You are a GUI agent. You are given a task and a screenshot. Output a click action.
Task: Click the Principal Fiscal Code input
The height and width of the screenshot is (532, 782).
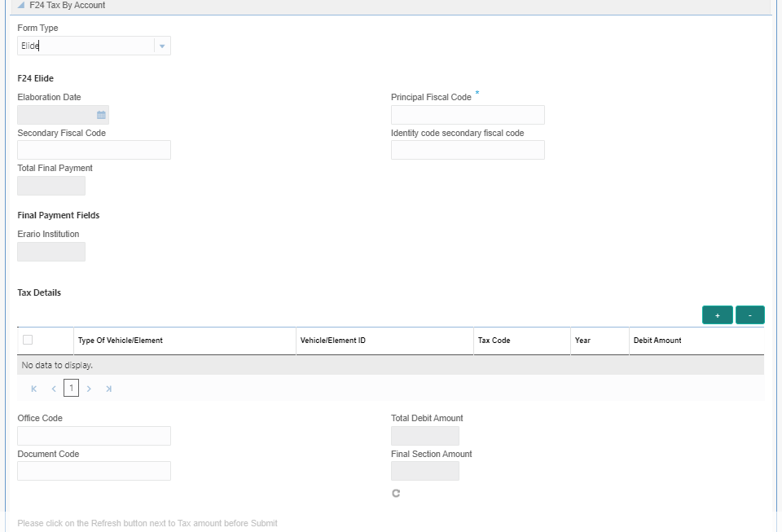tap(468, 115)
